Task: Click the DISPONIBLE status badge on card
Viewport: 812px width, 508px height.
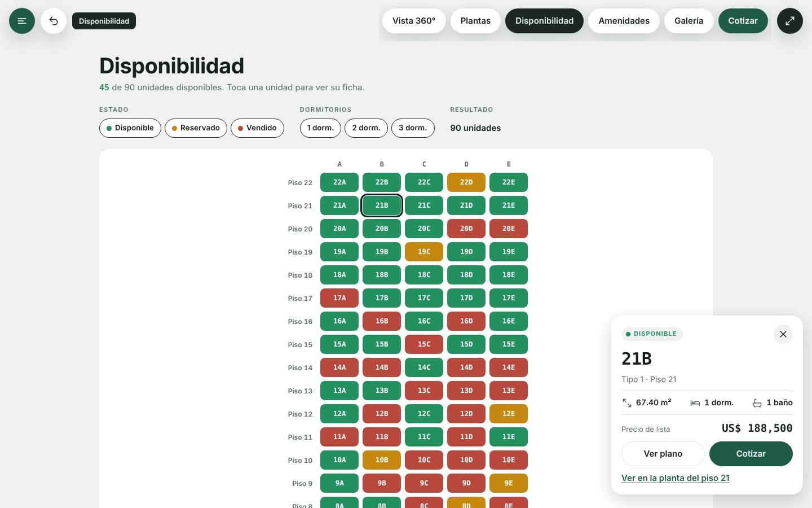Action: click(652, 334)
